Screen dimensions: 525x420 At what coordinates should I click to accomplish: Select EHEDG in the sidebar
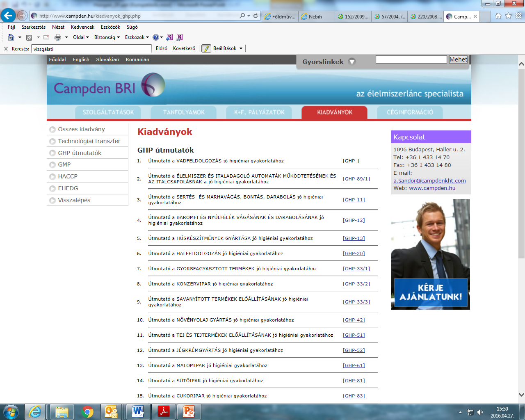[x=68, y=188]
